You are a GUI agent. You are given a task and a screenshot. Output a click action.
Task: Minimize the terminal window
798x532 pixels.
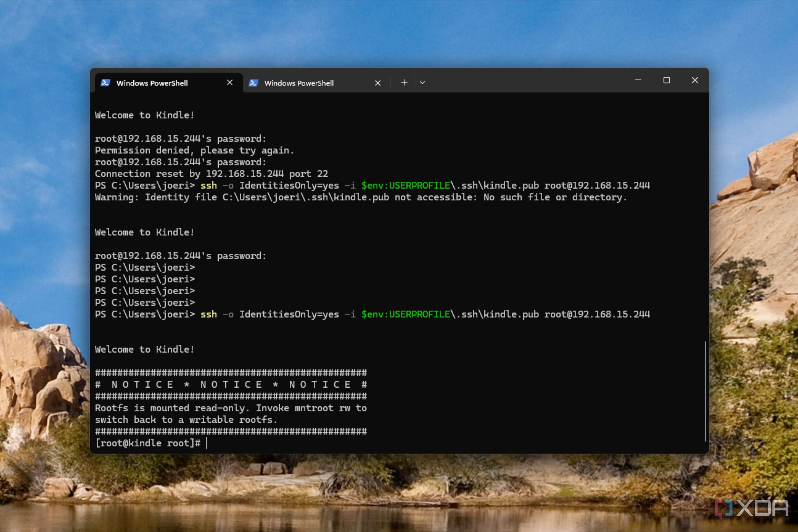638,80
